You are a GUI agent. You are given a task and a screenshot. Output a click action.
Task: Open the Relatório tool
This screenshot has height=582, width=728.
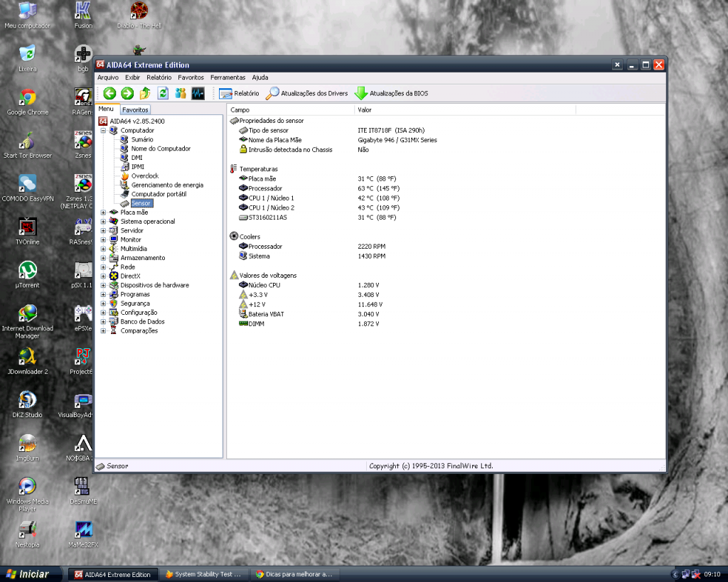(x=242, y=93)
